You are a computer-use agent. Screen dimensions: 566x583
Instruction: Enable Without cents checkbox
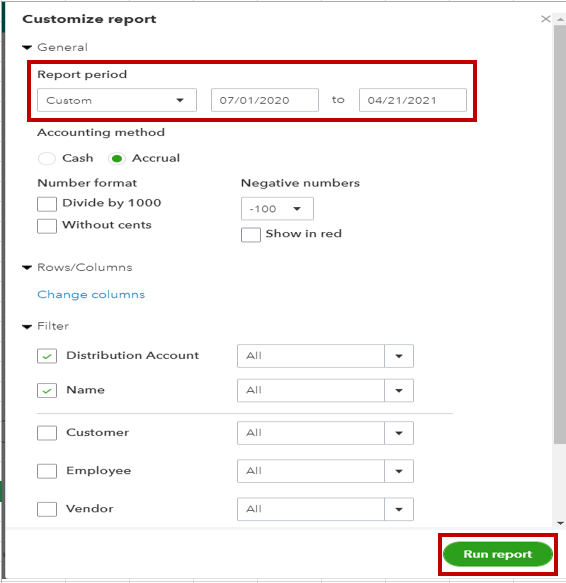(47, 226)
